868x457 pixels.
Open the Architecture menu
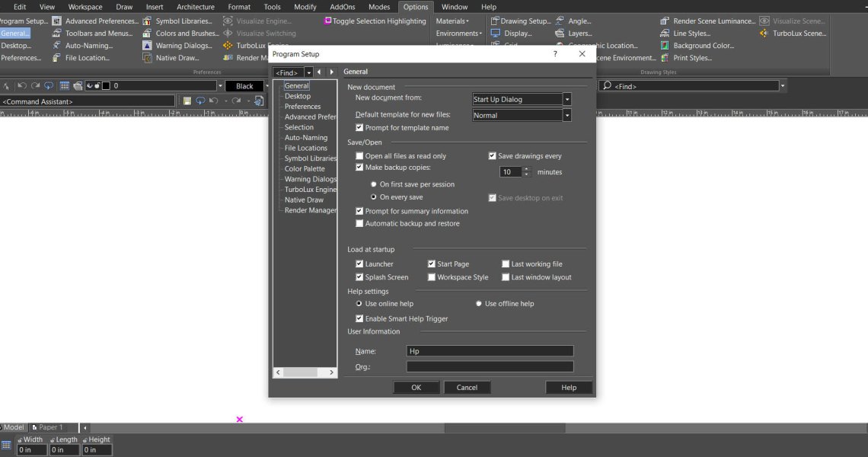[x=196, y=7]
